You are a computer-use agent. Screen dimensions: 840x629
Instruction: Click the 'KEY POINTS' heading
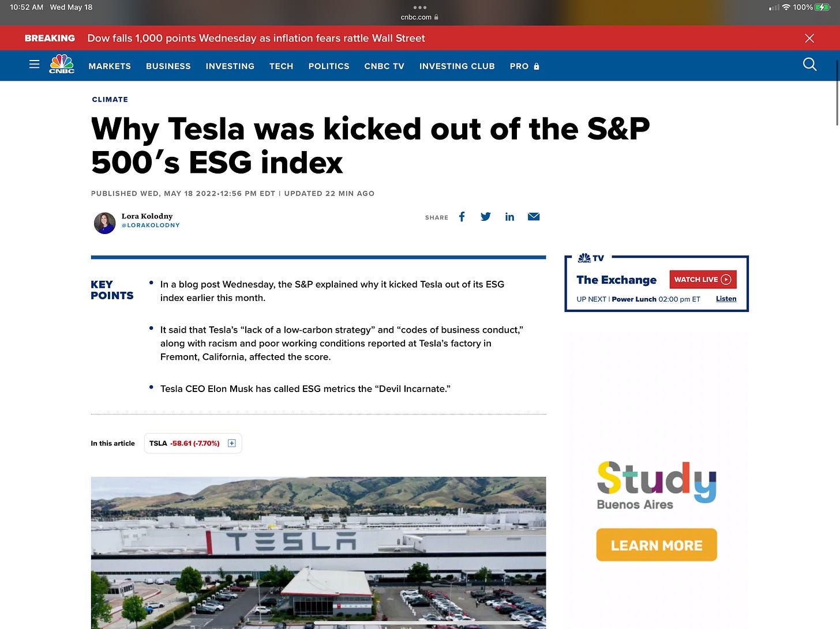click(112, 290)
